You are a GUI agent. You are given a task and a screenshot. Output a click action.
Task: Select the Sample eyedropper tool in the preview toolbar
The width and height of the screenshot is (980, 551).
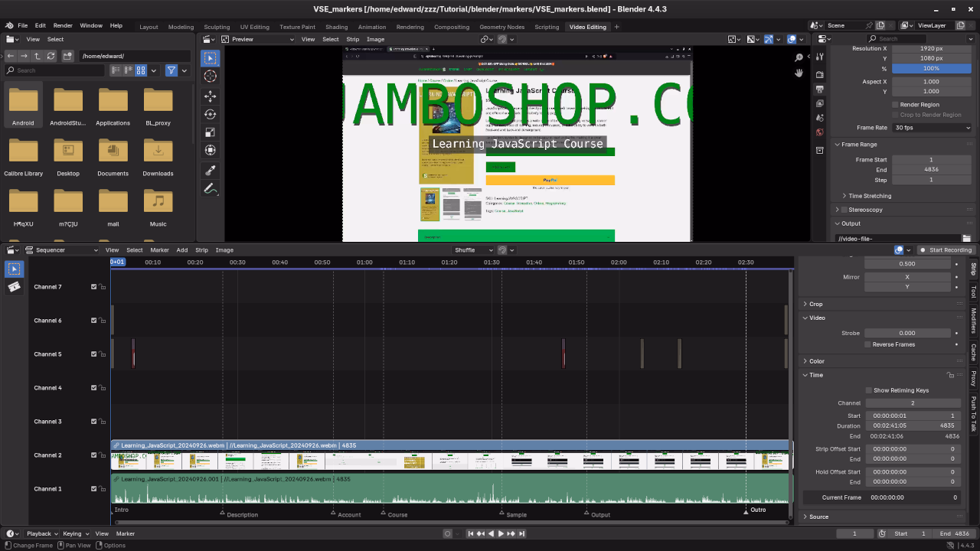(211, 170)
